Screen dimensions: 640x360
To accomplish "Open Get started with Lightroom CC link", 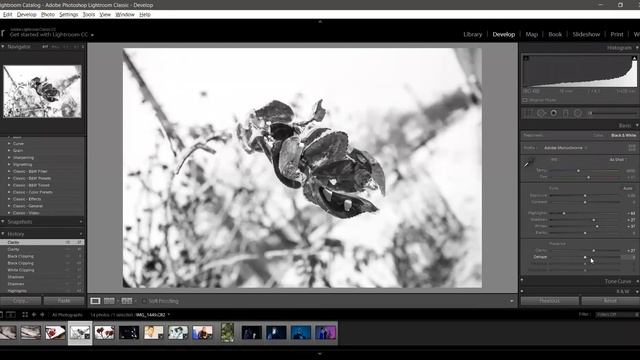I will (49, 35).
